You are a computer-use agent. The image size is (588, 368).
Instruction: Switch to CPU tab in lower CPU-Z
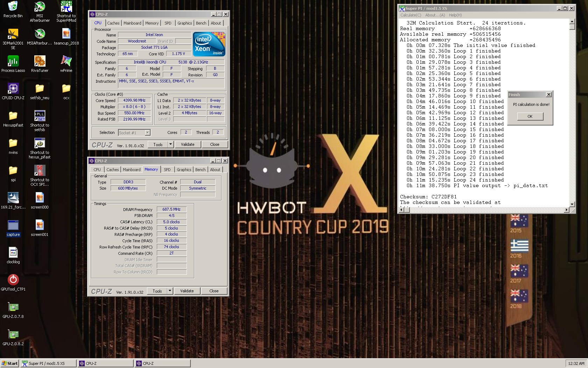click(97, 170)
